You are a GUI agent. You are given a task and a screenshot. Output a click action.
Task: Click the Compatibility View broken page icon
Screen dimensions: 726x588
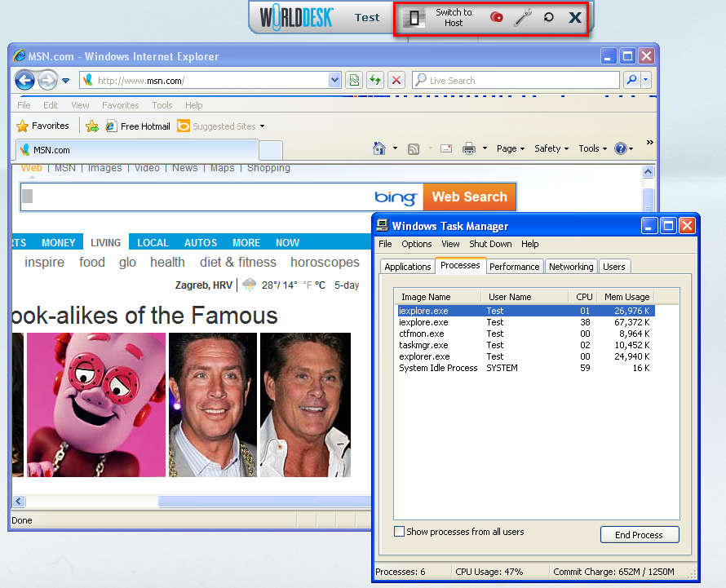[354, 81]
